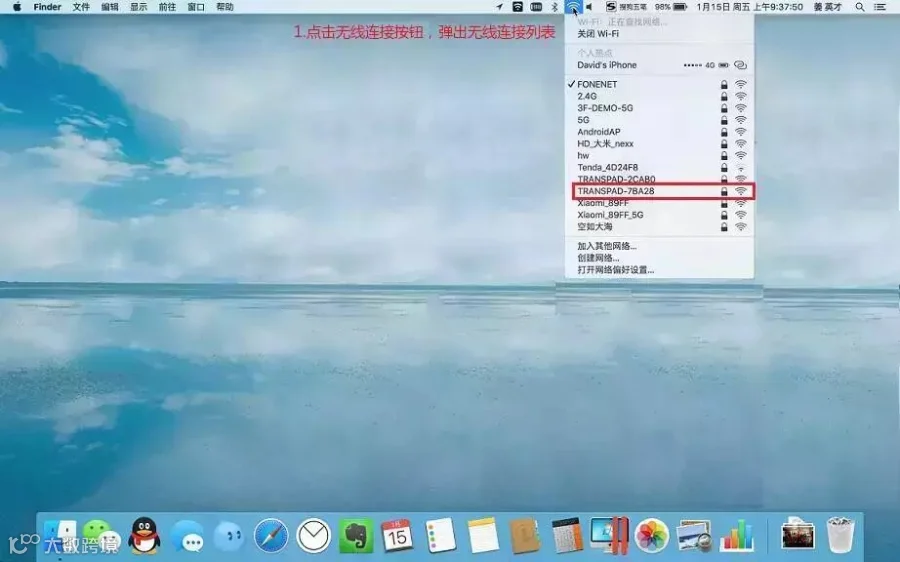Select the checked FONENET network

[x=659, y=84]
